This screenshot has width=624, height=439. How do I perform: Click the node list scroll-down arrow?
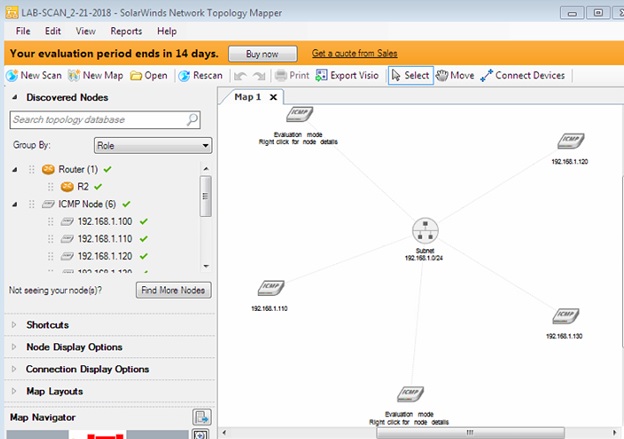click(206, 266)
